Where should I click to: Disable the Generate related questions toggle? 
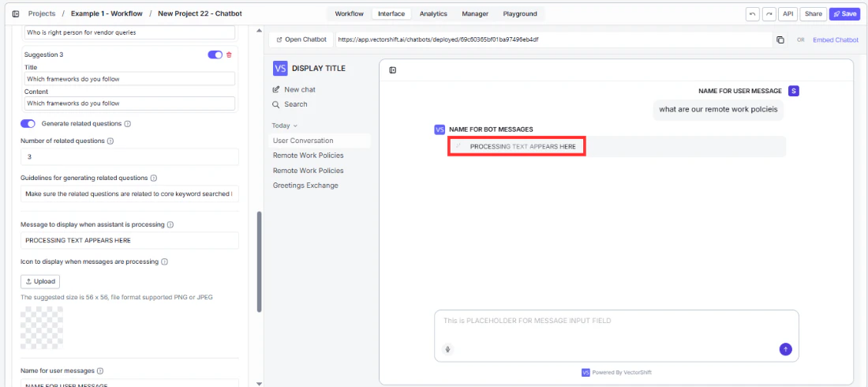click(28, 124)
